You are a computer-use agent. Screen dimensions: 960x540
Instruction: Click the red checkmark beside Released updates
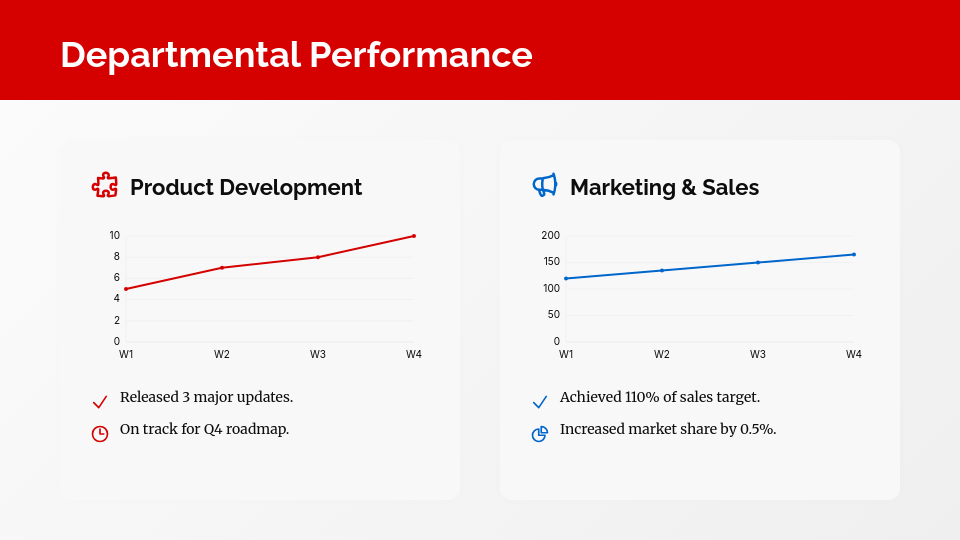coord(100,402)
